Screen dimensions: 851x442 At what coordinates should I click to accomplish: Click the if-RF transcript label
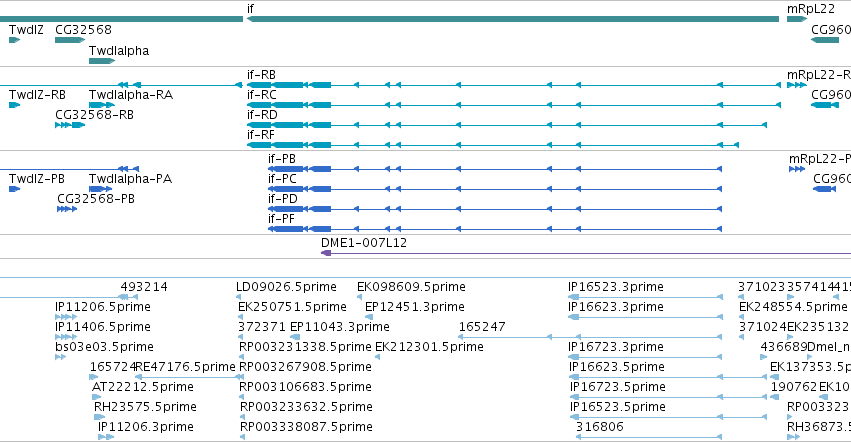(x=261, y=135)
